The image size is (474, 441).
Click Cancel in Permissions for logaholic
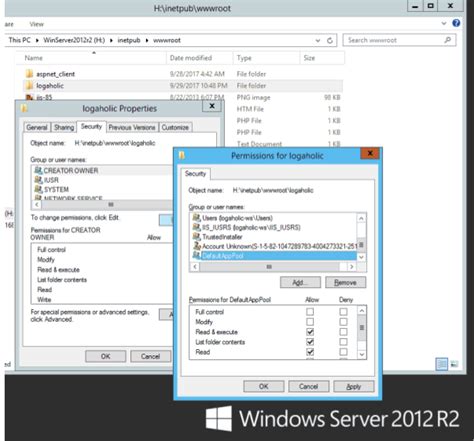(309, 386)
